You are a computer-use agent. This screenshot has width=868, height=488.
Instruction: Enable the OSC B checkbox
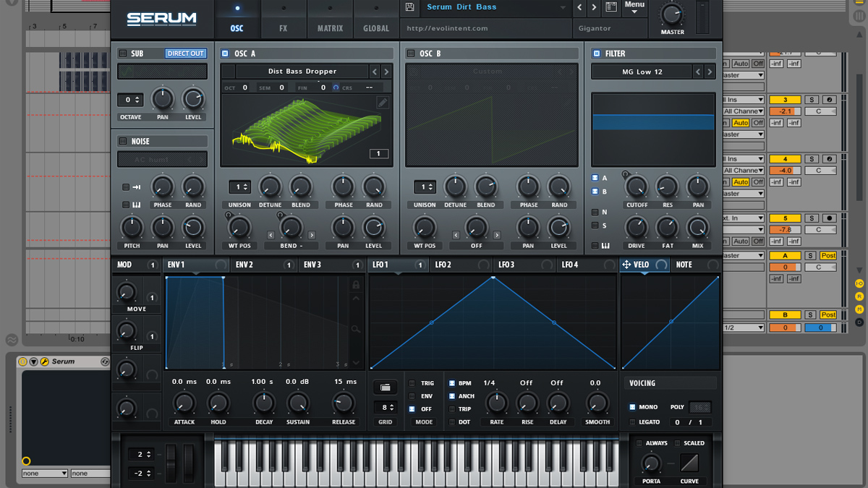[x=411, y=53]
